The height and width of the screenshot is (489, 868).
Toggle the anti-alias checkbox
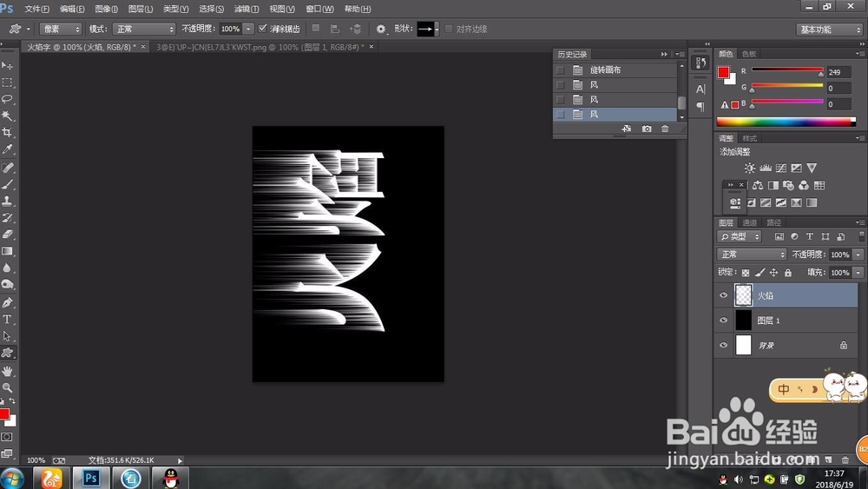point(262,29)
